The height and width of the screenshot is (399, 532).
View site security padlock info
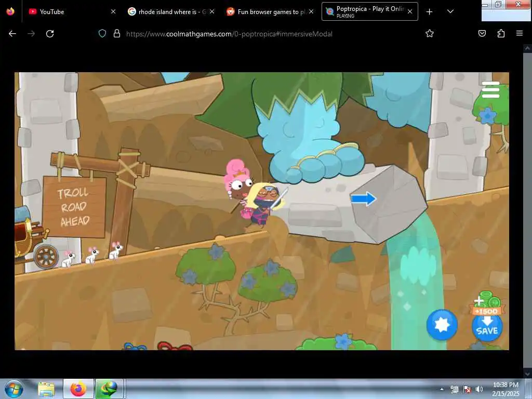117,34
